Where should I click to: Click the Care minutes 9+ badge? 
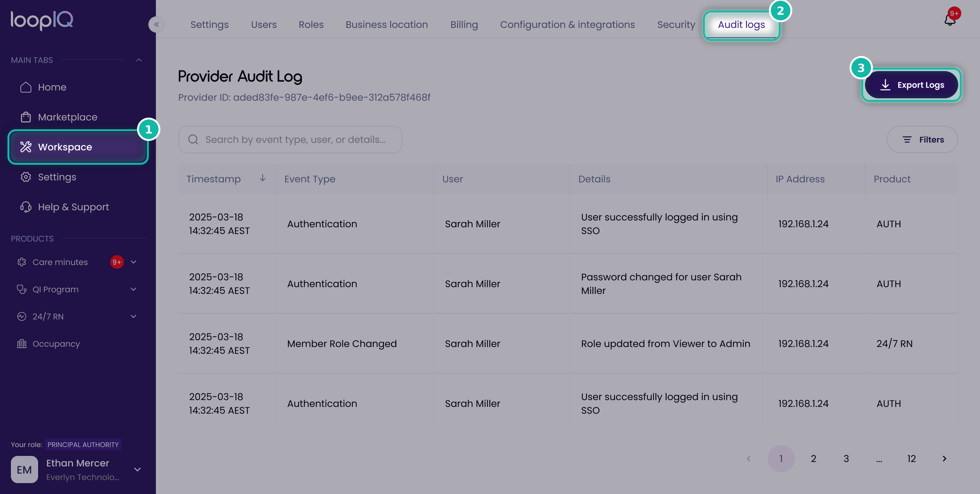[117, 262]
